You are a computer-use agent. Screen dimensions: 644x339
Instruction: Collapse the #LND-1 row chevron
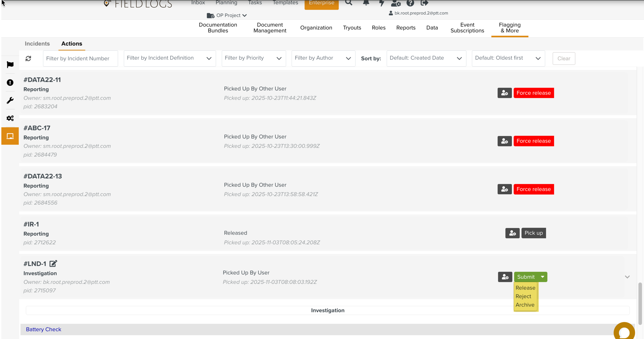(x=627, y=277)
